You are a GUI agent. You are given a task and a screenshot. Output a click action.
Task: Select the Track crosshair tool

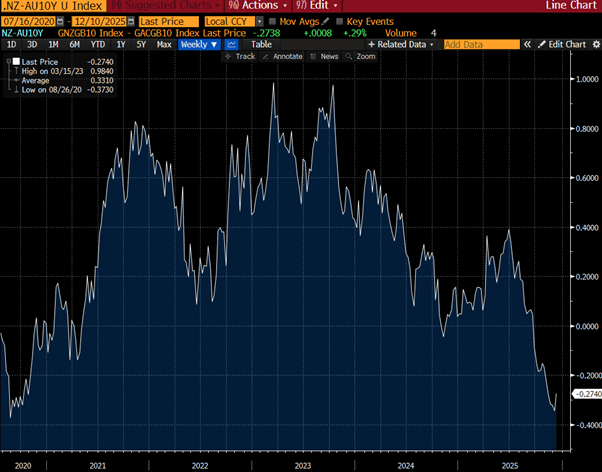[x=243, y=56]
